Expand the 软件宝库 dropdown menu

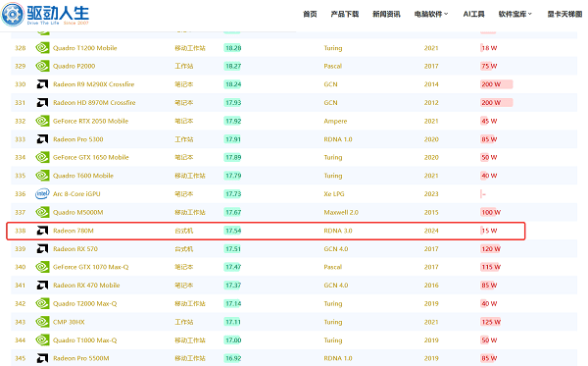(x=514, y=15)
